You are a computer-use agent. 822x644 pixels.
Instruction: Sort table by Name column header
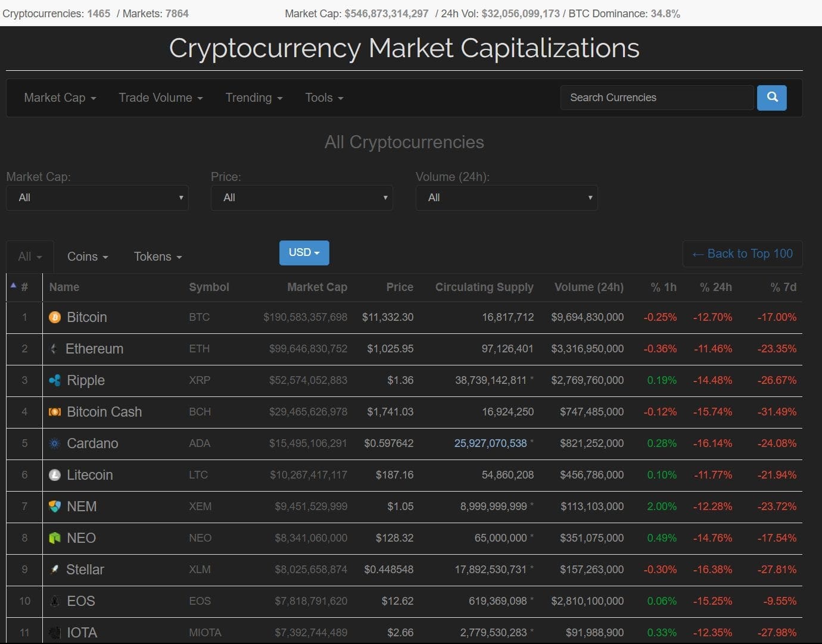[x=64, y=287]
